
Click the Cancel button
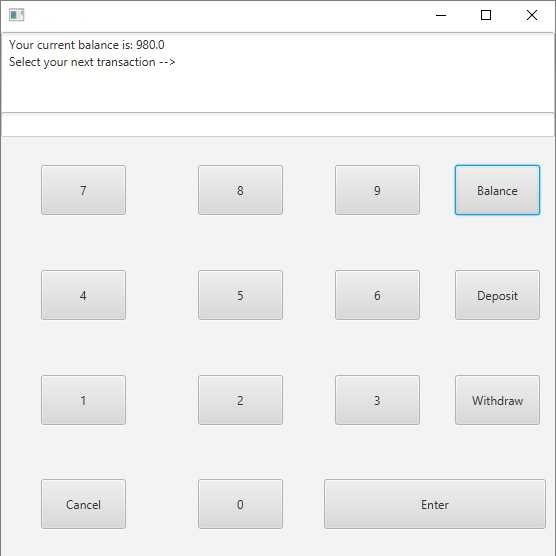83,504
